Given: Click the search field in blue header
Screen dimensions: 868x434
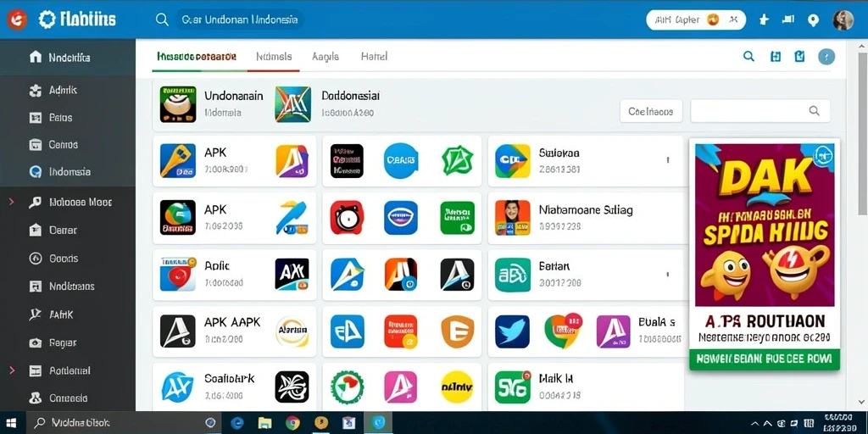Looking at the screenshot, I should pos(240,20).
